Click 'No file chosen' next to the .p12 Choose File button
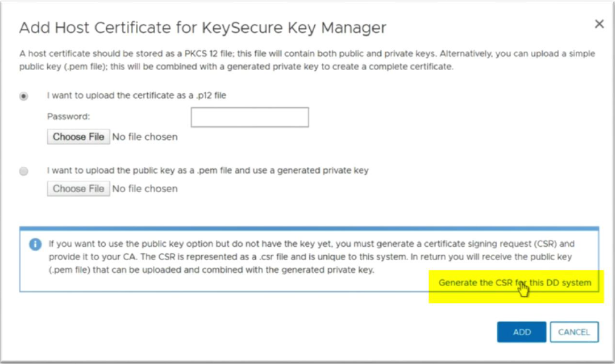 [x=144, y=137]
